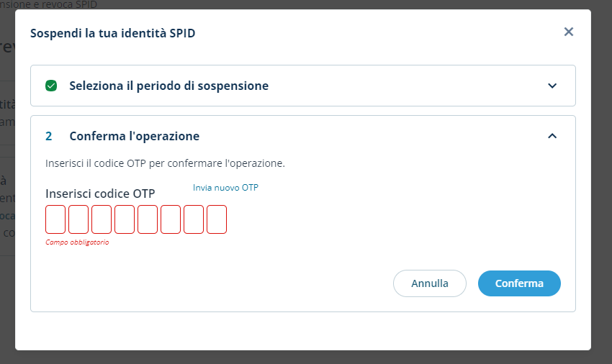Confirm the operation with the Conferma button
This screenshot has width=612, height=364.
519,283
